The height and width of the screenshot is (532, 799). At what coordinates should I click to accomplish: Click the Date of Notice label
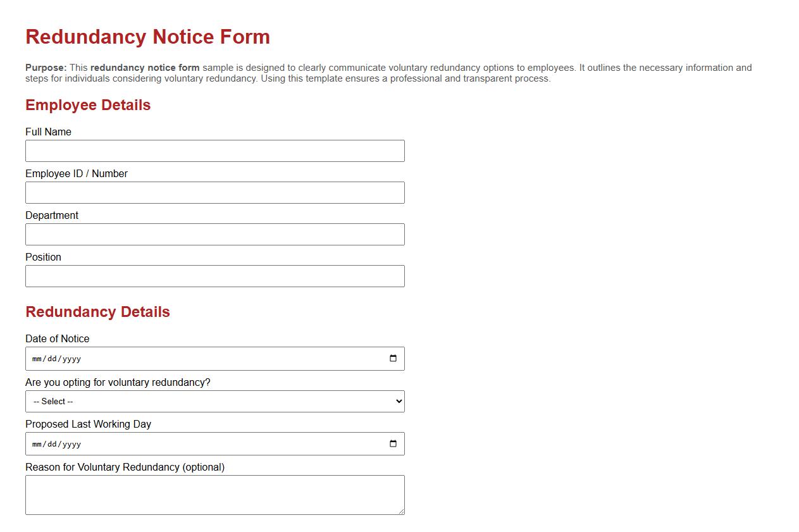point(57,338)
